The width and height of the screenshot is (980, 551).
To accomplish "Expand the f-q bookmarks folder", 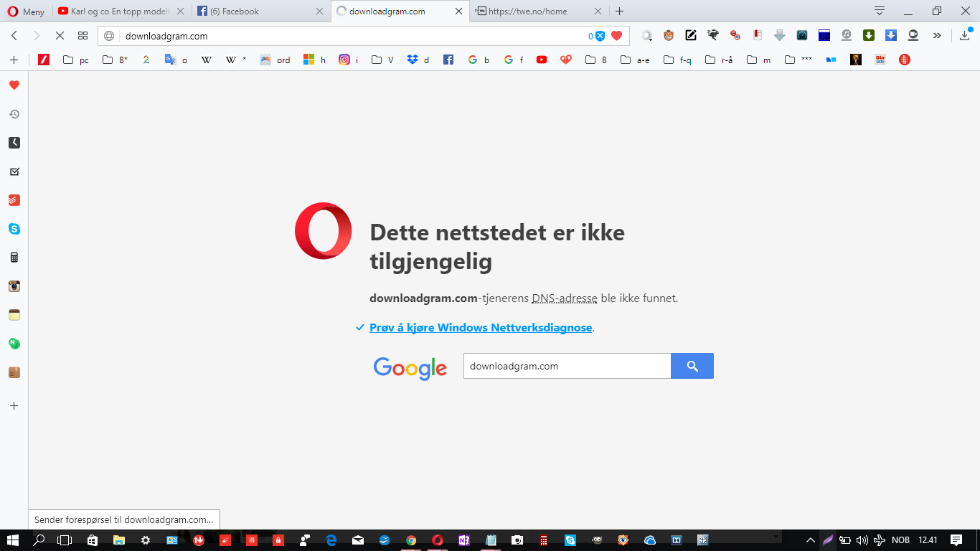I will (x=678, y=60).
